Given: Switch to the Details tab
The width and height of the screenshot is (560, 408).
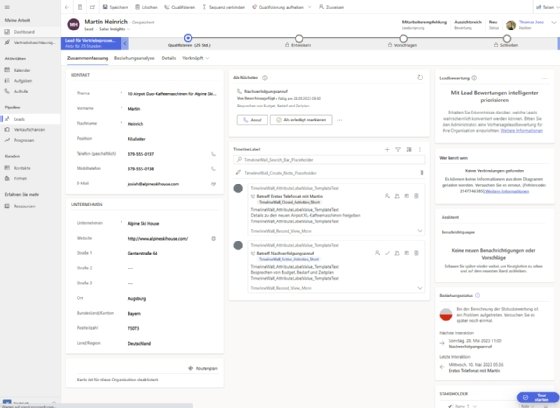Looking at the screenshot, I should (169, 58).
